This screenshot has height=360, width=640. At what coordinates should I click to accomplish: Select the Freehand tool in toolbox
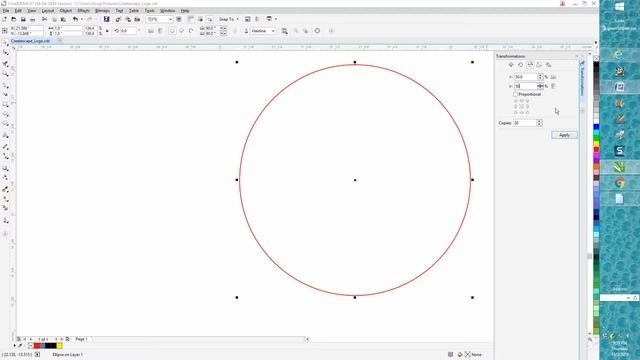tap(5, 85)
